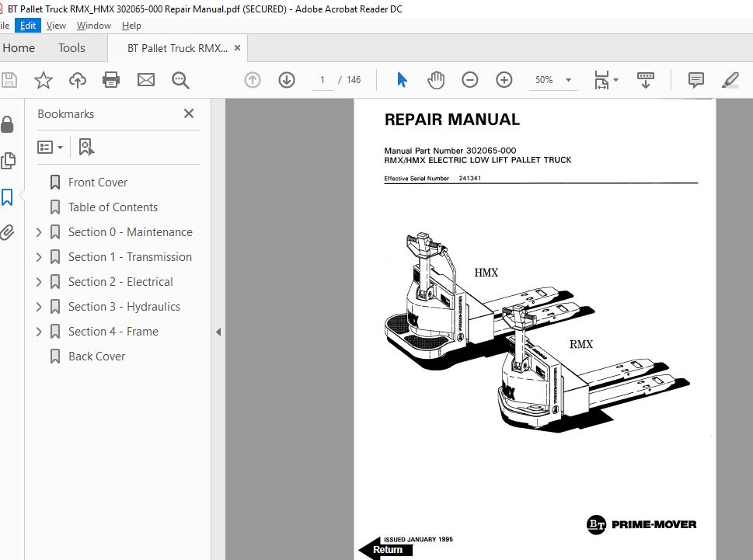The width and height of the screenshot is (753, 560).
Task: Go to the next page arrow
Action: (287, 80)
